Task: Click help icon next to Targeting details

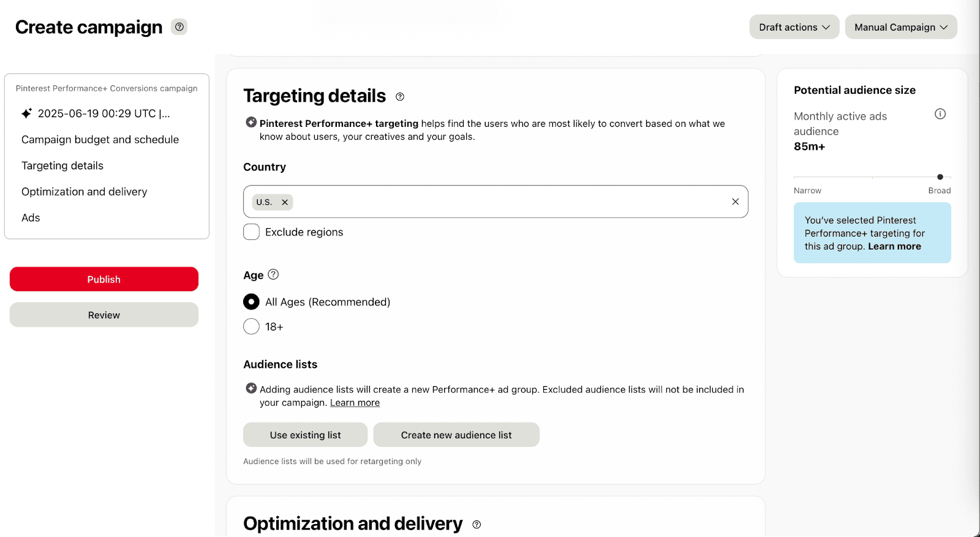Action: tap(400, 97)
